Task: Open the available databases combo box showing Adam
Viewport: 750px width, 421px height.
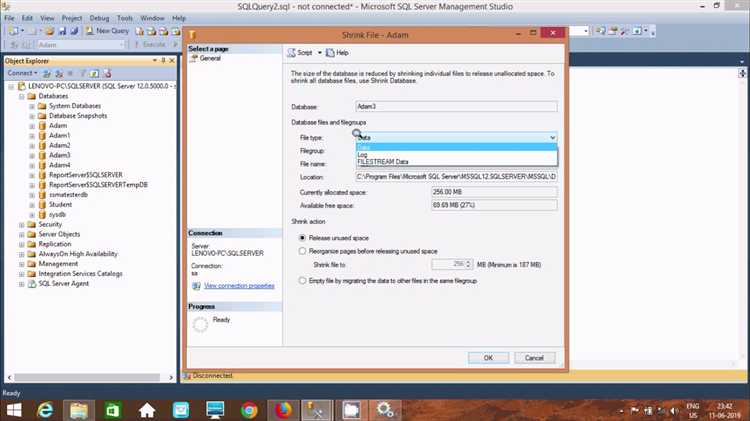Action: click(82, 45)
